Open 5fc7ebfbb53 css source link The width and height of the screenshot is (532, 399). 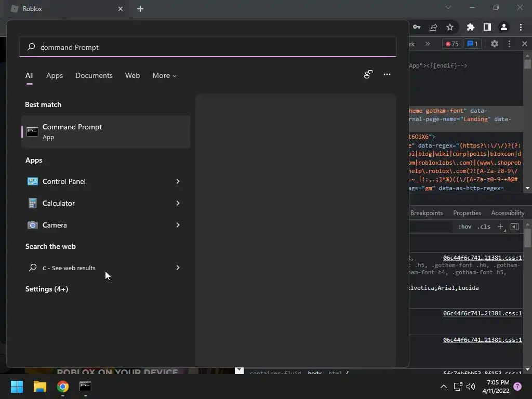pyautogui.click(x=483, y=373)
